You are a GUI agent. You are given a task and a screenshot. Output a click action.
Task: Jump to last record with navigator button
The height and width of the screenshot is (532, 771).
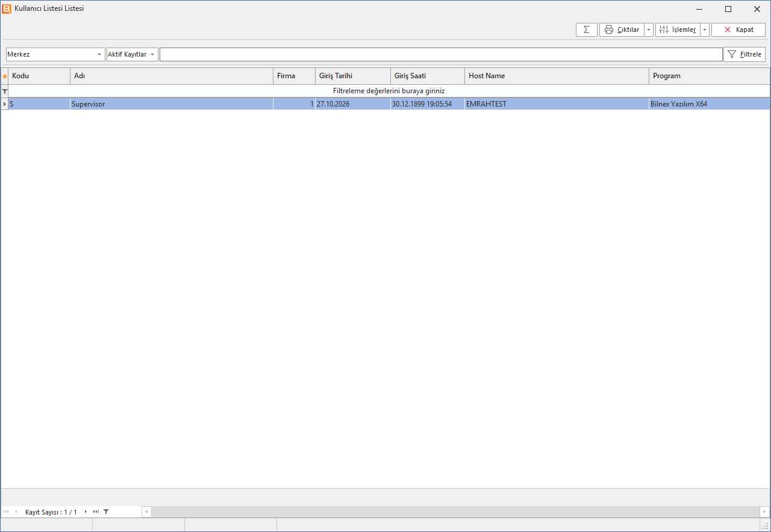(96, 512)
